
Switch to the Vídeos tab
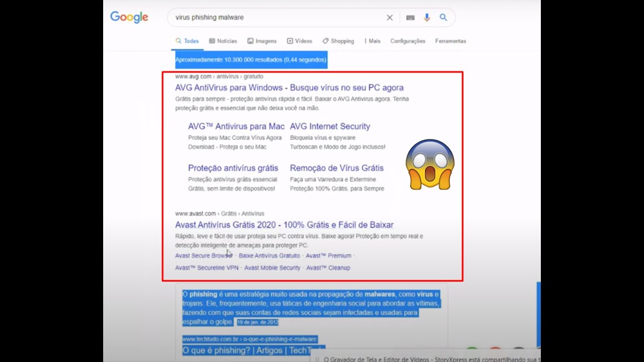[299, 41]
